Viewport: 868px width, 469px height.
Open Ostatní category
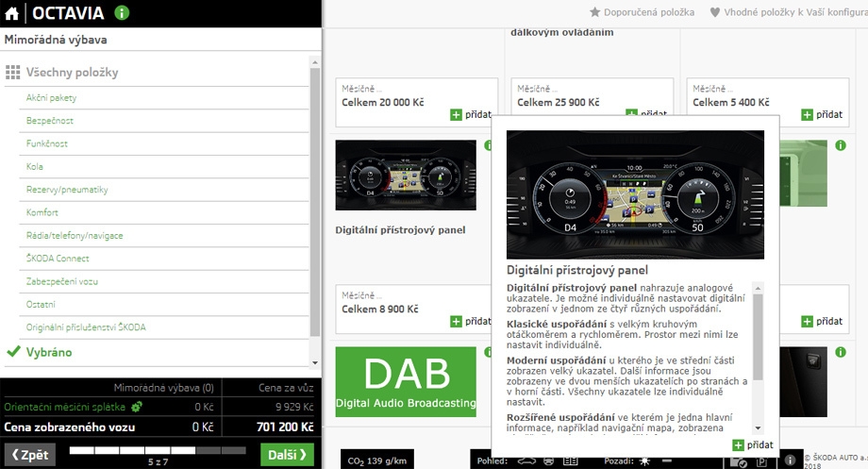click(x=41, y=304)
